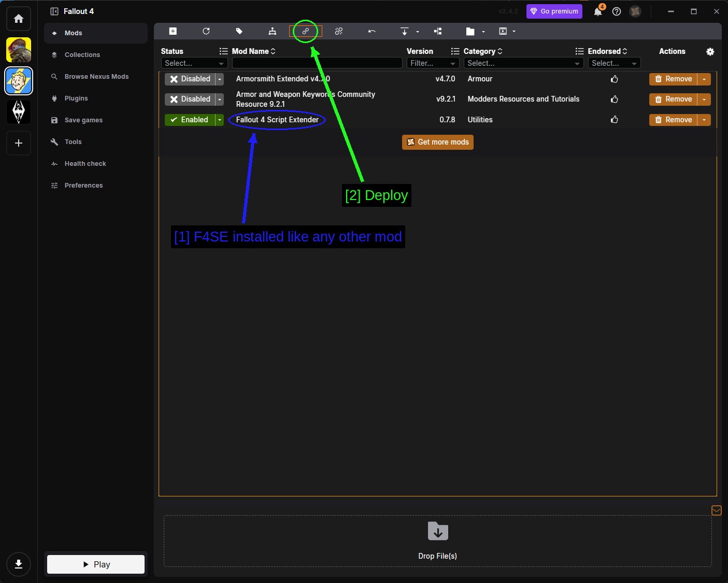
Task: Expand Remove options arrow for Armorsmith Extended
Action: coord(704,79)
